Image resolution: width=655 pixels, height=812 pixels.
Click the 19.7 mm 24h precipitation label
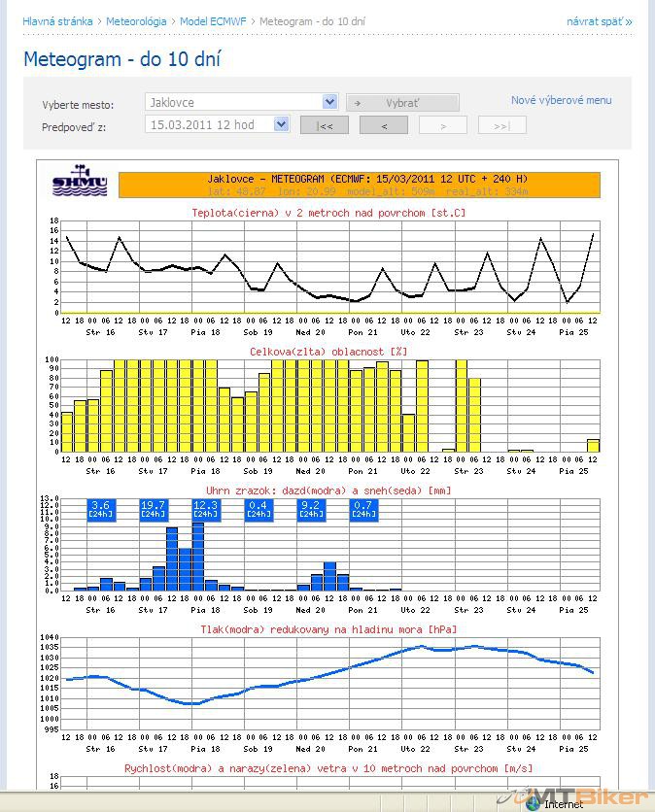(153, 509)
